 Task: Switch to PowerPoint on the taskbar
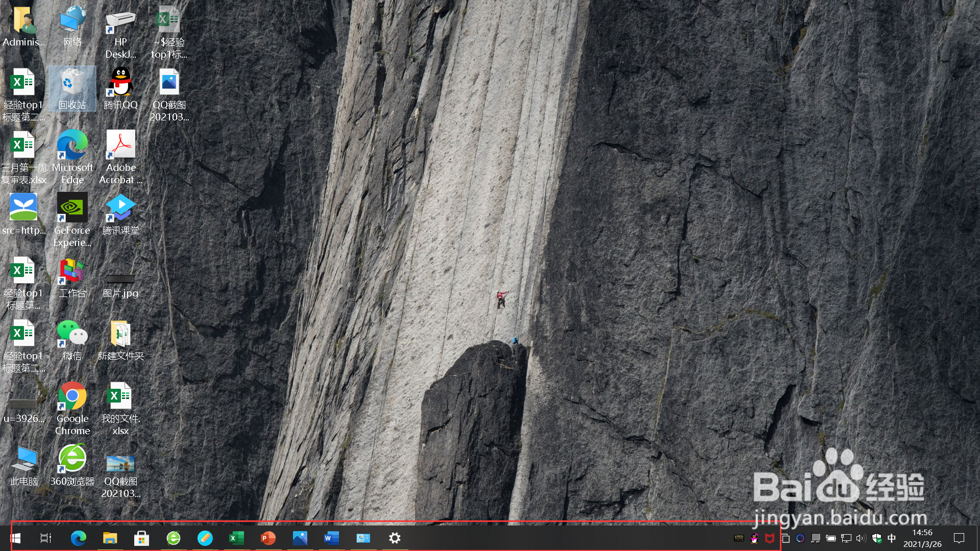click(268, 538)
